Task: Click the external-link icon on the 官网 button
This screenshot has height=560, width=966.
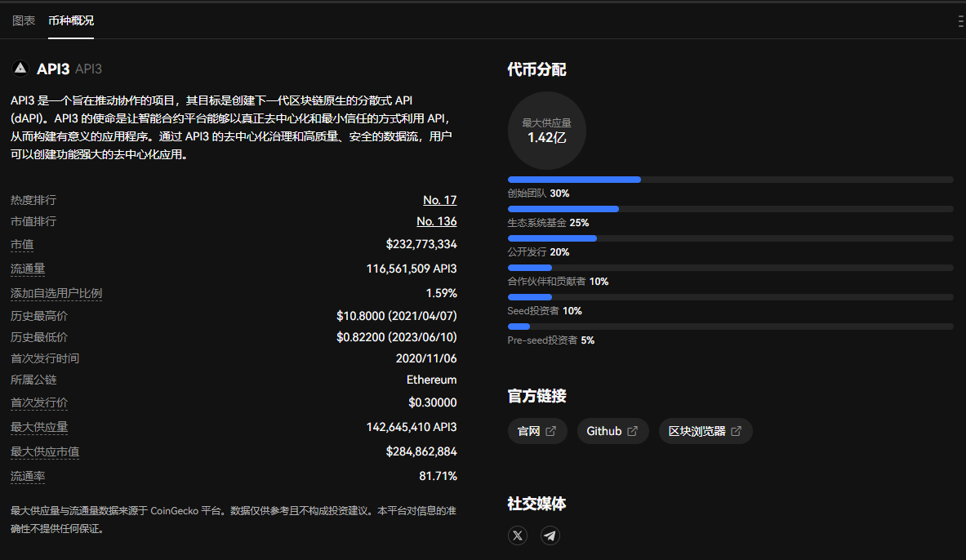Action: pos(551,430)
